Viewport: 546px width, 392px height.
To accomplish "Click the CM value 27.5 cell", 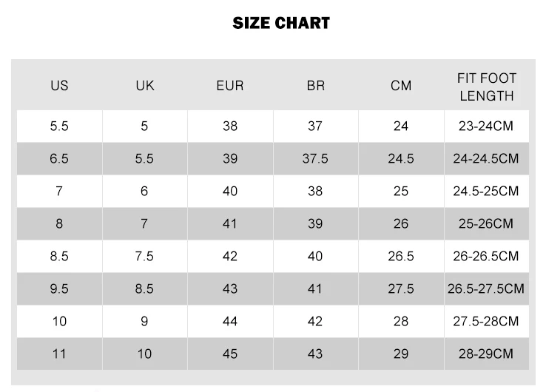I will (x=401, y=288).
